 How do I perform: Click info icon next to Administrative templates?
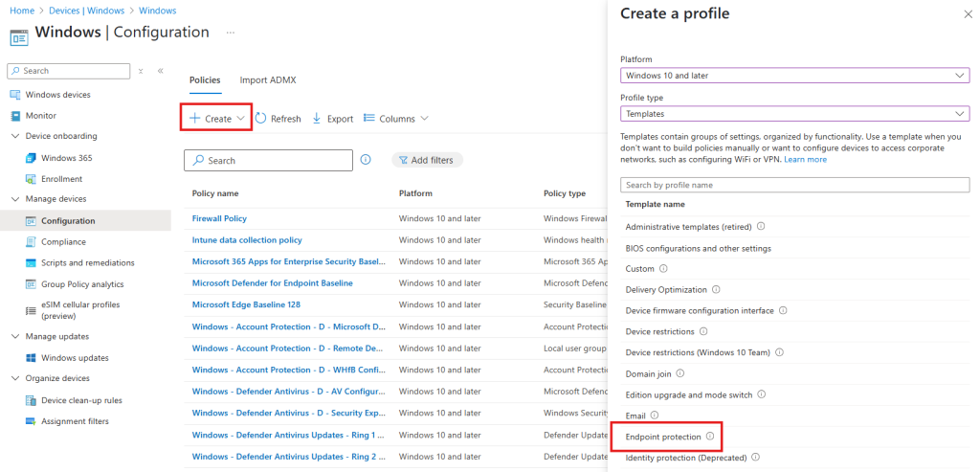pos(761,226)
